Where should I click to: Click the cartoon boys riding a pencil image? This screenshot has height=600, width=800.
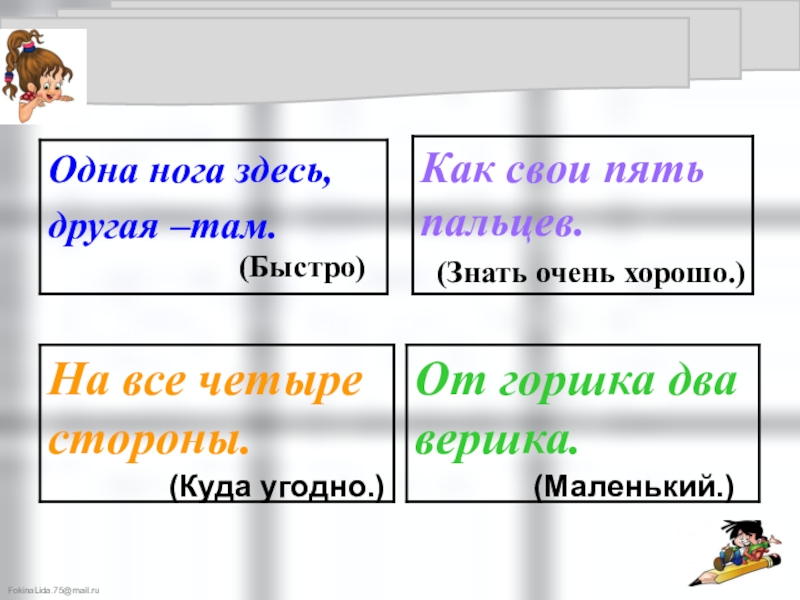click(736, 553)
